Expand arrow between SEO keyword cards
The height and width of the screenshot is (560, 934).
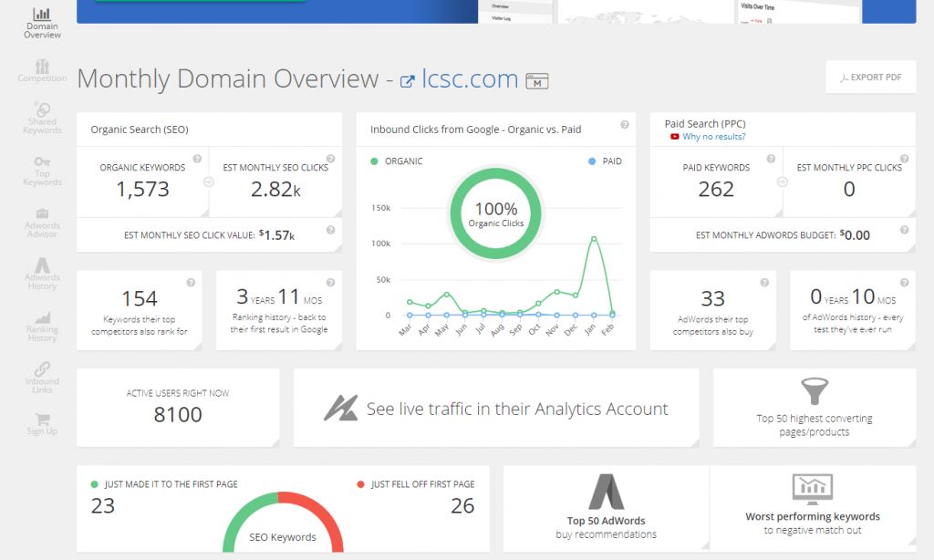pos(209,181)
